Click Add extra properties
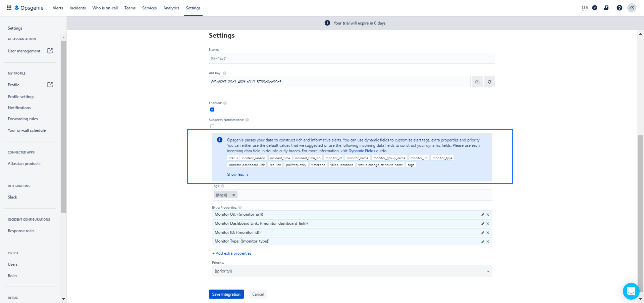The height and width of the screenshot is (303, 644). tap(231, 253)
